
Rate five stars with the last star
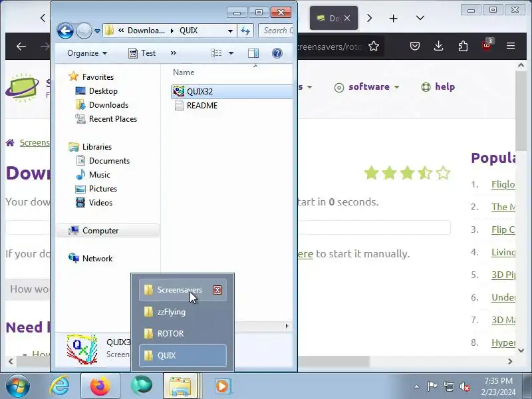tap(443, 173)
